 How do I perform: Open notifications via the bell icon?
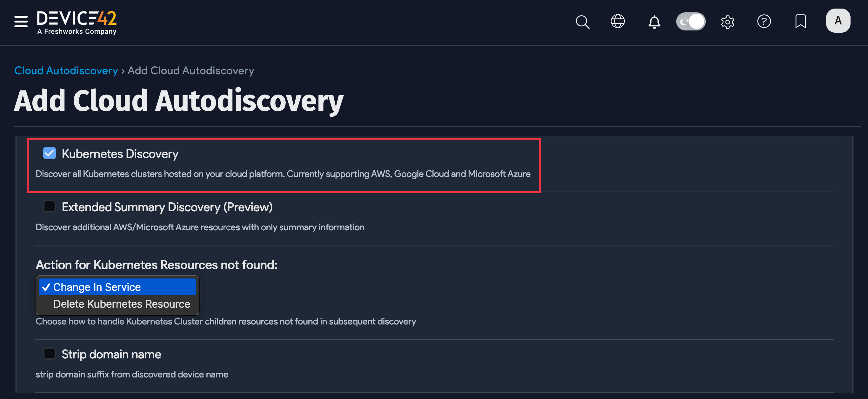click(654, 22)
